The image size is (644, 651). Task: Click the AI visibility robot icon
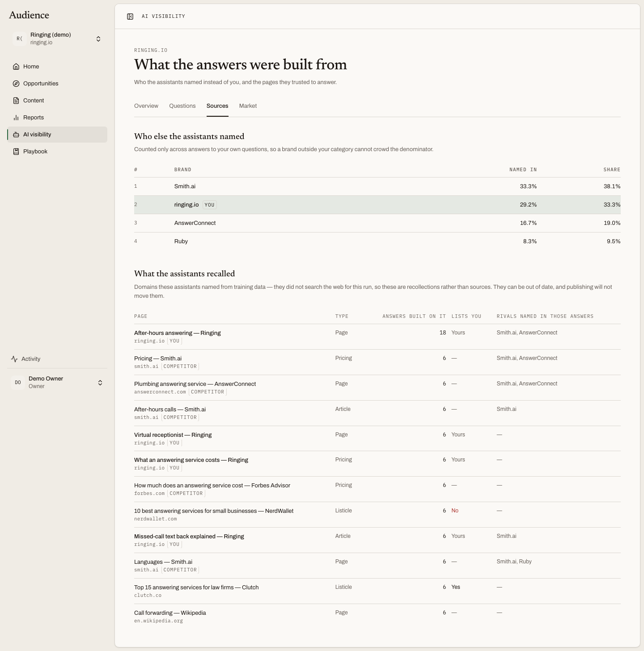tap(16, 135)
